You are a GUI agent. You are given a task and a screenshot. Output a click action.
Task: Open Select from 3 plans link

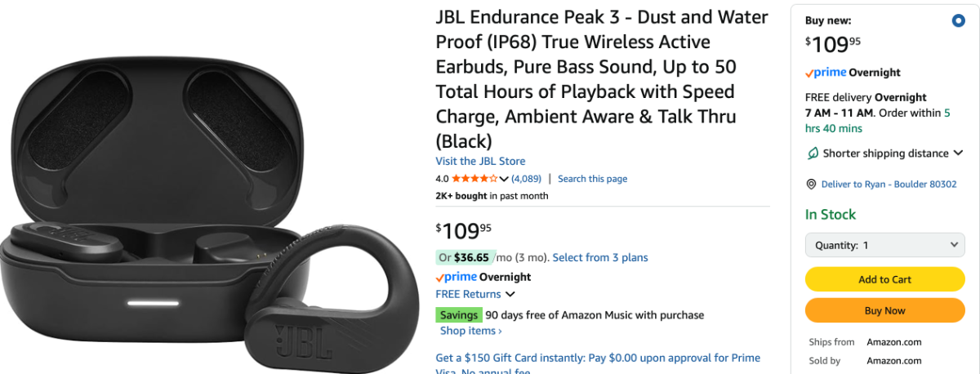(600, 257)
